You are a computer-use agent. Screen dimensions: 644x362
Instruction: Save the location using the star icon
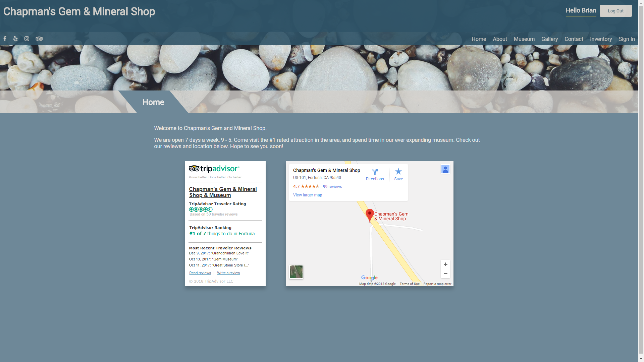coord(398,172)
